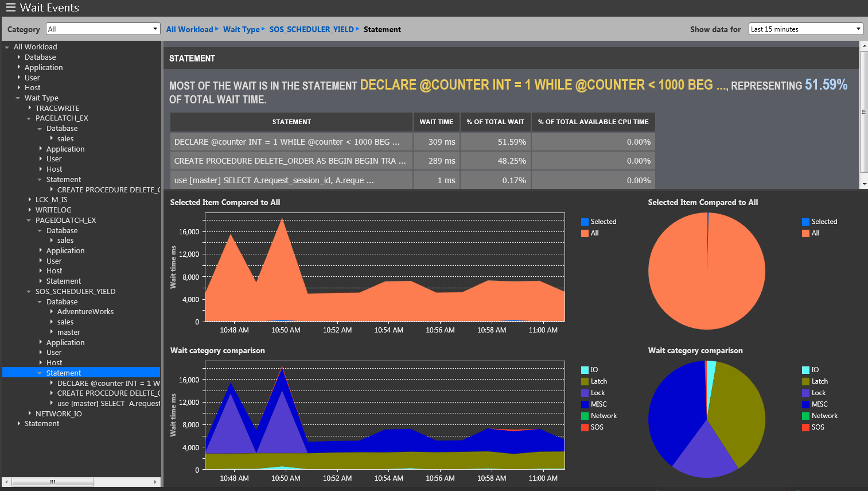Screen dimensions: 868x491
Task: Click the blue Selected legend swatch of area chart
Action: tap(585, 222)
